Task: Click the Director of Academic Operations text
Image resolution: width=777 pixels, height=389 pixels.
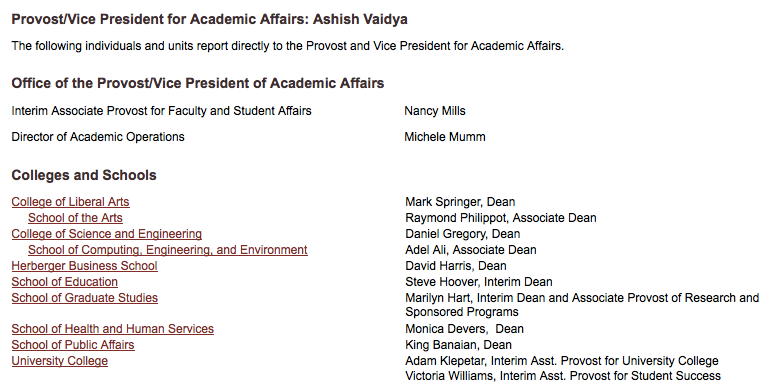Action: (98, 136)
